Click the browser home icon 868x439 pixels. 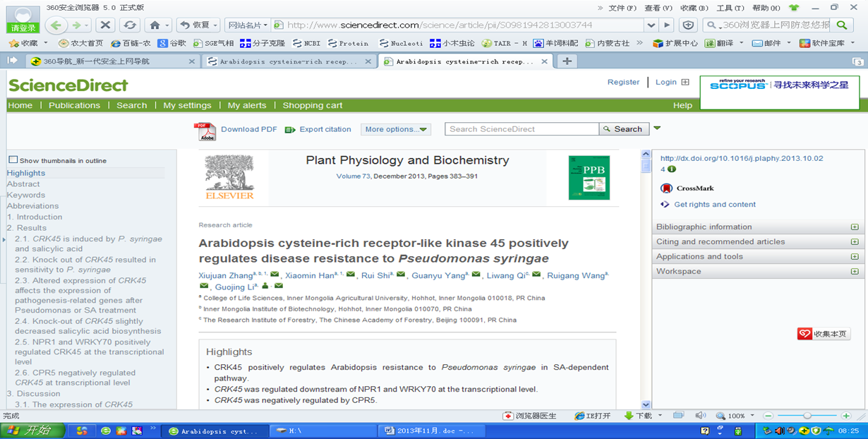tap(155, 25)
